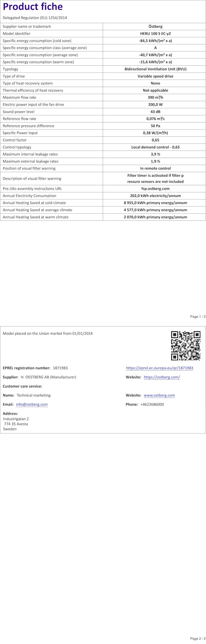This screenshot has width=206, height=644.
Task: Select the cold zone value -84,5 kWh/(m² x a)
Action: [x=155, y=41]
